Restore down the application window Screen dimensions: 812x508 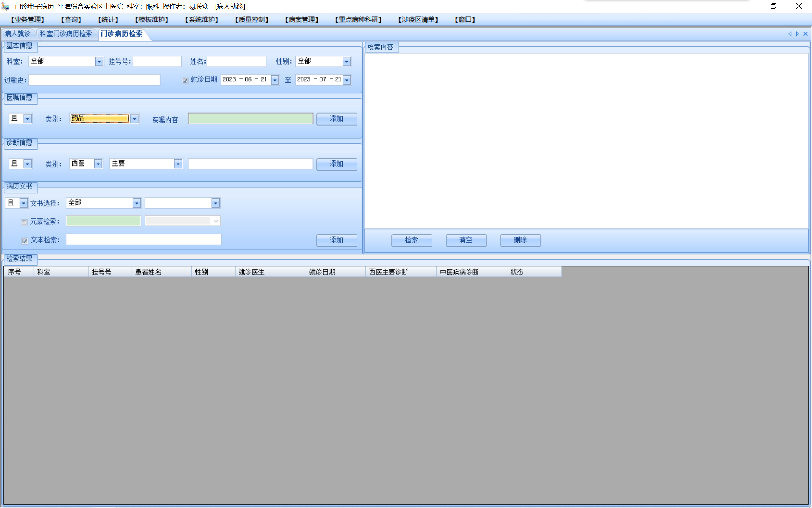tap(773, 6)
